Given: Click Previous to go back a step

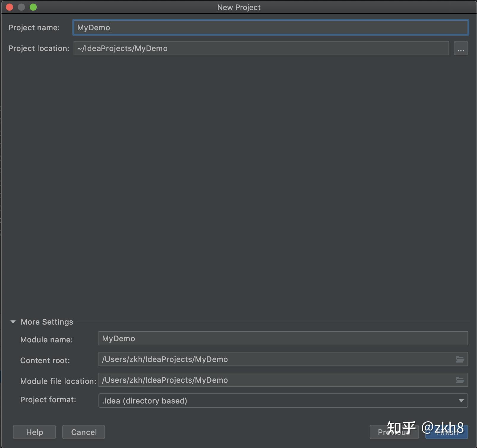Looking at the screenshot, I should tap(394, 432).
